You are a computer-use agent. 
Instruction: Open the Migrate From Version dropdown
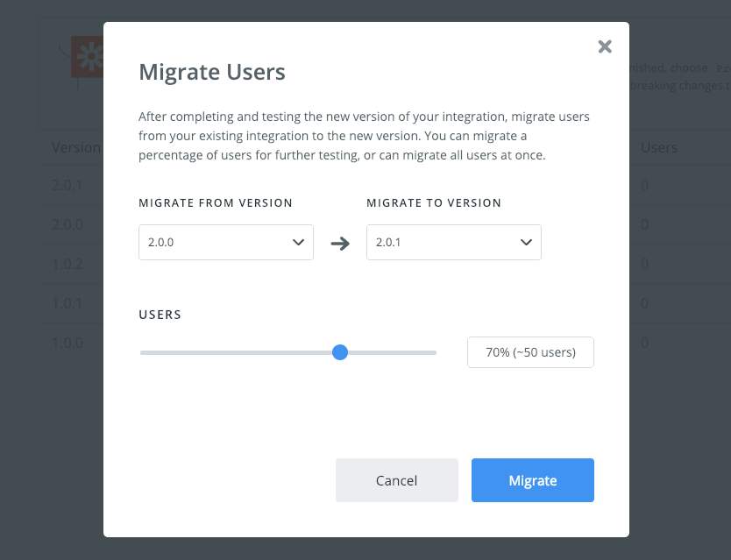click(x=225, y=243)
